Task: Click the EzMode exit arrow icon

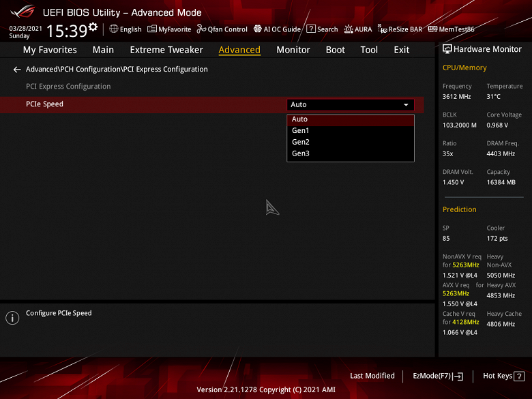Action: click(458, 376)
